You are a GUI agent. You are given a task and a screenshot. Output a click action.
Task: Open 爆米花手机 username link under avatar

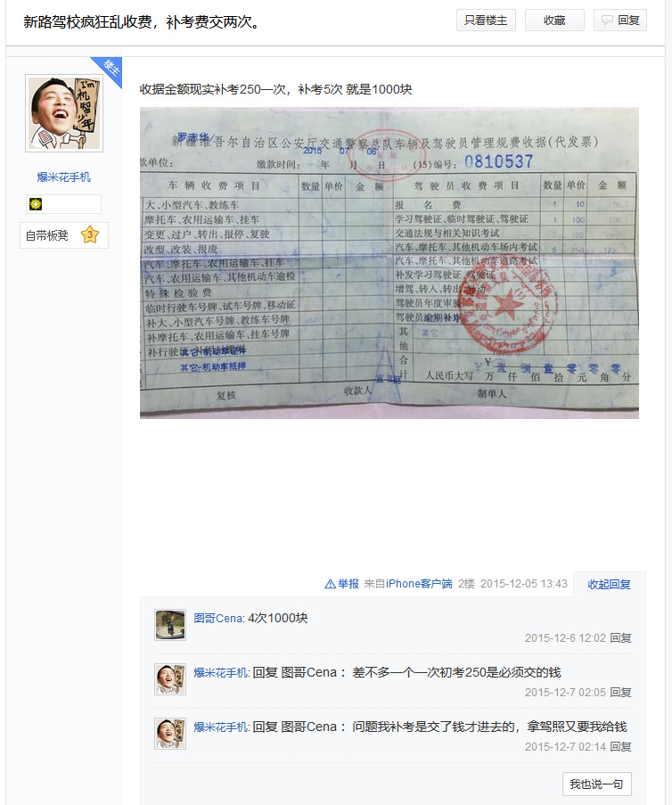click(x=63, y=177)
